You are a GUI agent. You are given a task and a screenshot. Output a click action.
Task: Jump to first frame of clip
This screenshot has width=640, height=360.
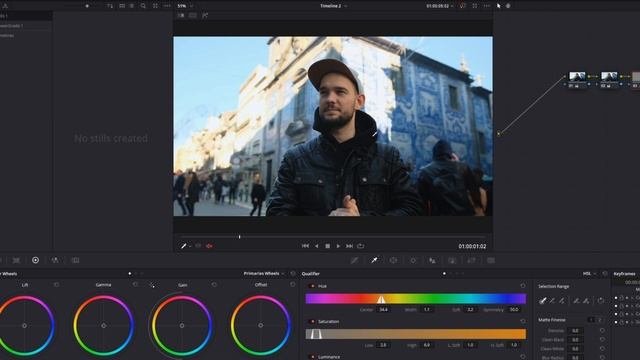(305, 246)
